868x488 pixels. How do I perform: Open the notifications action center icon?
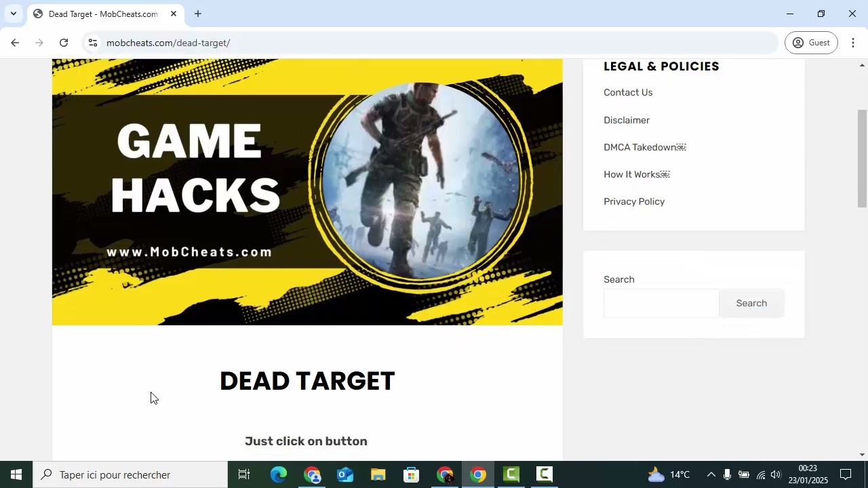coord(846,474)
